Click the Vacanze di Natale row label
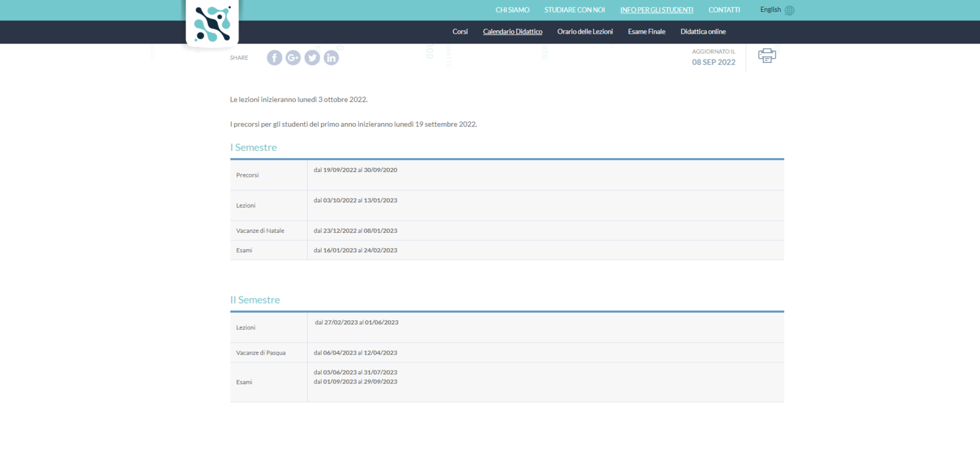The height and width of the screenshot is (463, 980). click(260, 231)
